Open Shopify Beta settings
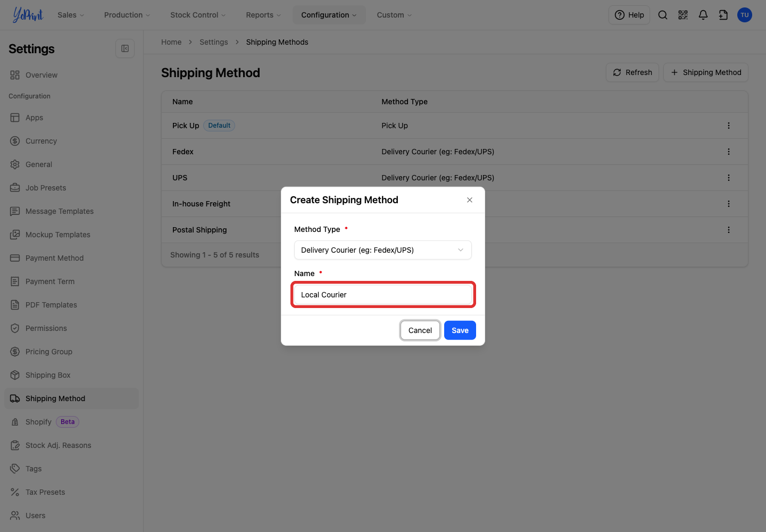Screen dimensions: 766x532 tap(71, 422)
